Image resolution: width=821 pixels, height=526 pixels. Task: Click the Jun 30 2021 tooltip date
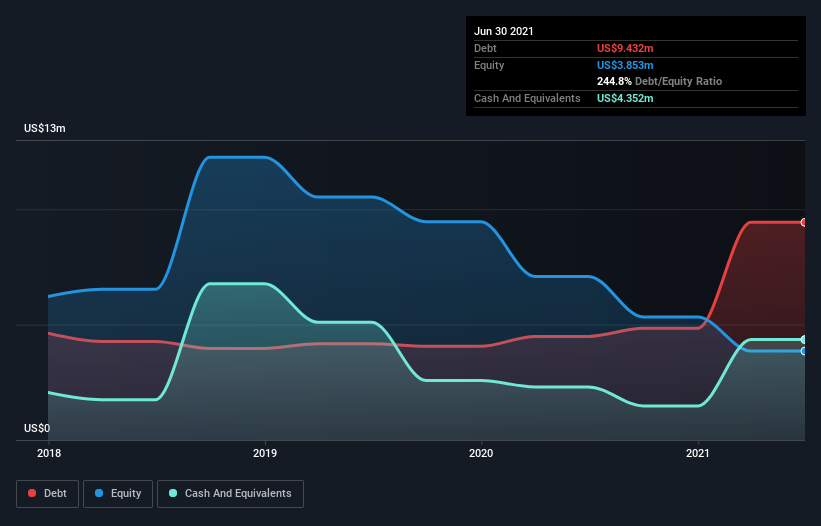(504, 31)
